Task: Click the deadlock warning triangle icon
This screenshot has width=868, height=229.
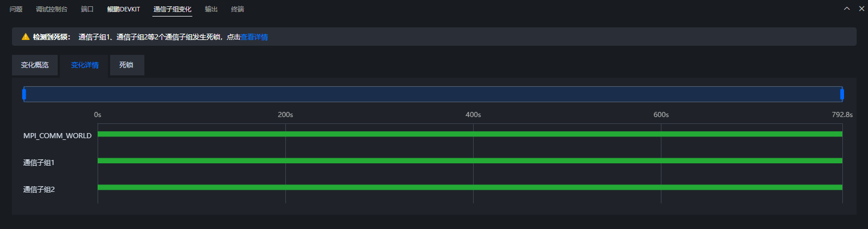Action: pyautogui.click(x=26, y=37)
